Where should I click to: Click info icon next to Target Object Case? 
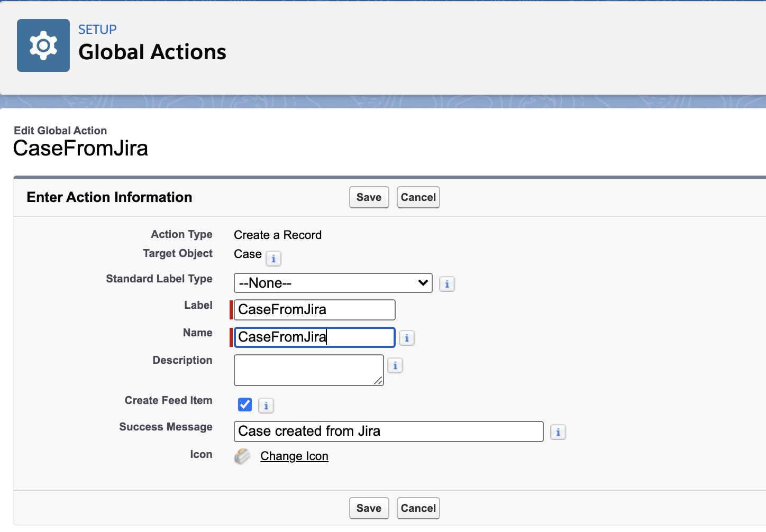[x=273, y=259]
